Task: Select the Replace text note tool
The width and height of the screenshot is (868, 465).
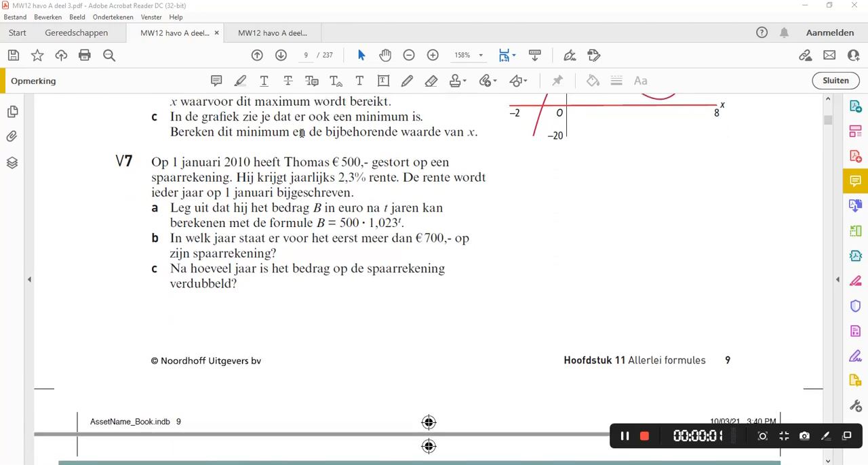Action: click(312, 81)
